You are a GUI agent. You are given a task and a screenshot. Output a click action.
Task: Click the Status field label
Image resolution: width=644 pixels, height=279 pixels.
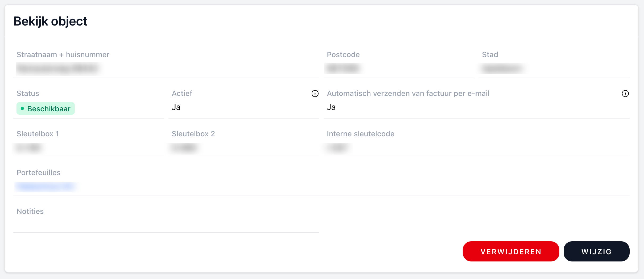point(28,94)
